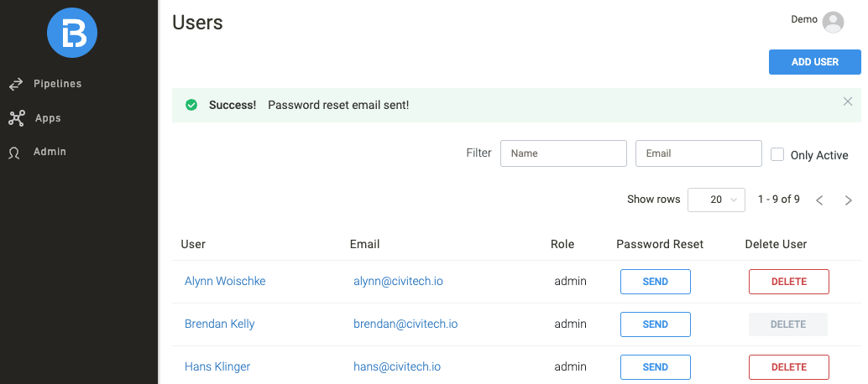
Task: Open the Demo user avatar menu
Action: click(x=833, y=22)
